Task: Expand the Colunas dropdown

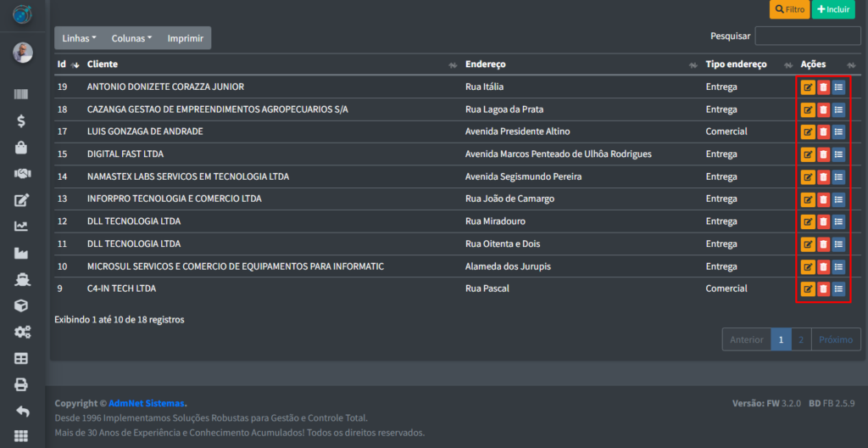Action: 131,38
